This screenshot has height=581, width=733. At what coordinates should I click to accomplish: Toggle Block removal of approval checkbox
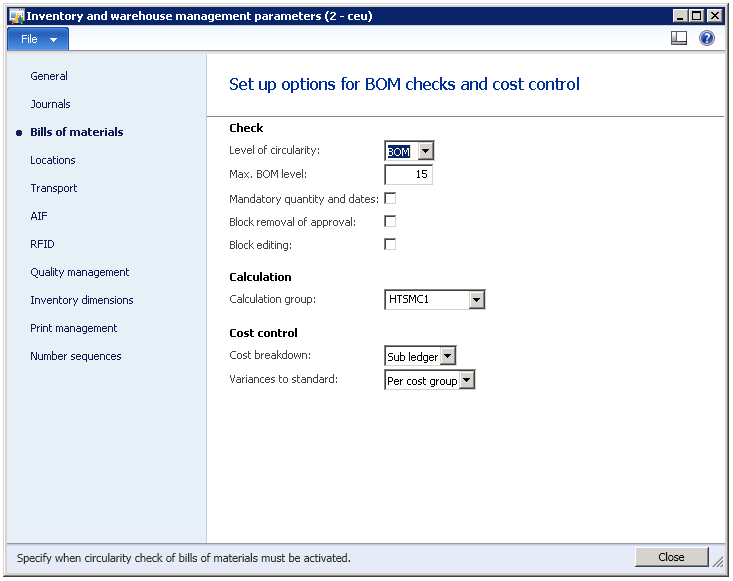click(390, 222)
